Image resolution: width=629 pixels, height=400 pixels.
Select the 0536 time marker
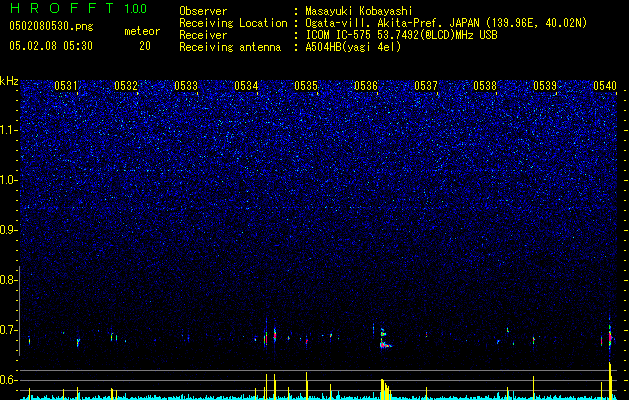pyautogui.click(x=366, y=86)
